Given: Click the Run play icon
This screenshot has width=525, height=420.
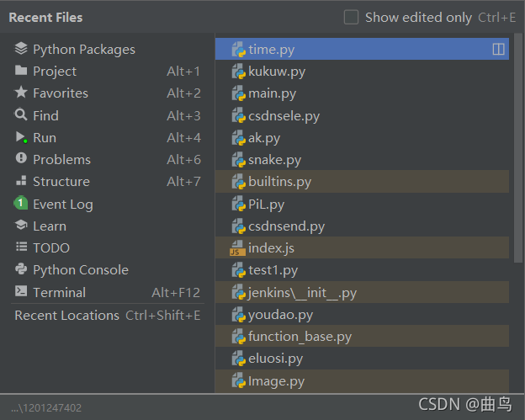Looking at the screenshot, I should (x=21, y=137).
